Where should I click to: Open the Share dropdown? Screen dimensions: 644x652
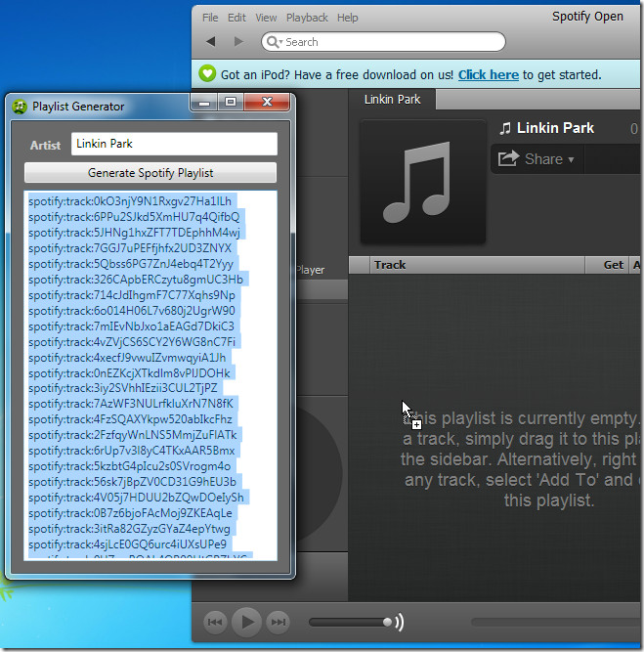536,158
